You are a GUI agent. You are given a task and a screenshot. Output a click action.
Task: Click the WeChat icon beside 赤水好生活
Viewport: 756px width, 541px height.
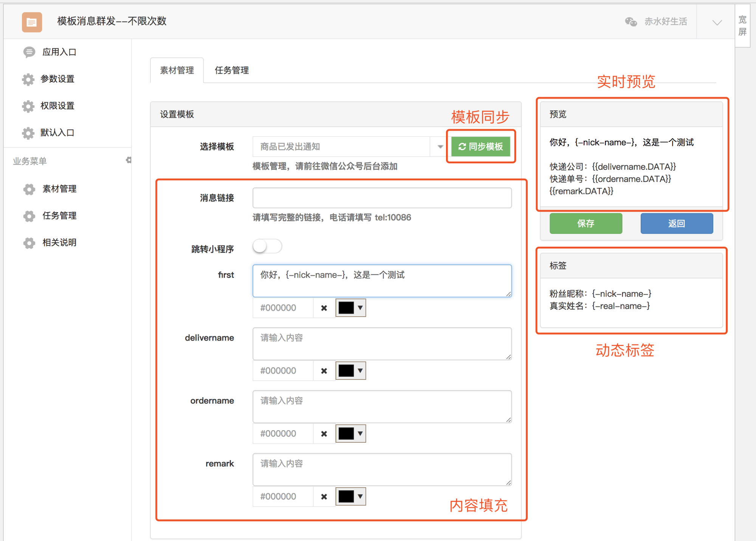coord(631,22)
